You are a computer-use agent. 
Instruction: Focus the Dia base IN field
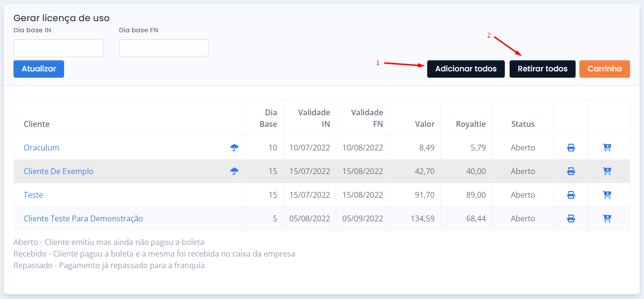point(58,48)
